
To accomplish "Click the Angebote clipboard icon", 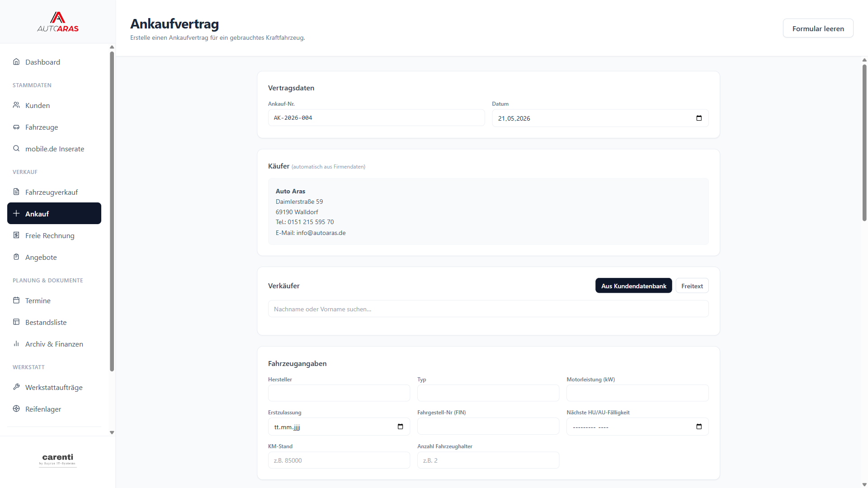I will point(16,257).
